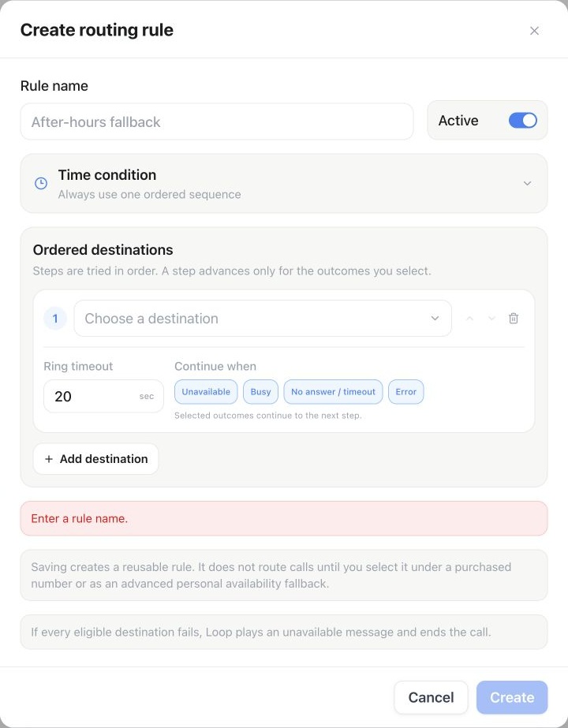Toggle the No answer / timeout chip
The image size is (568, 728).
click(x=333, y=392)
